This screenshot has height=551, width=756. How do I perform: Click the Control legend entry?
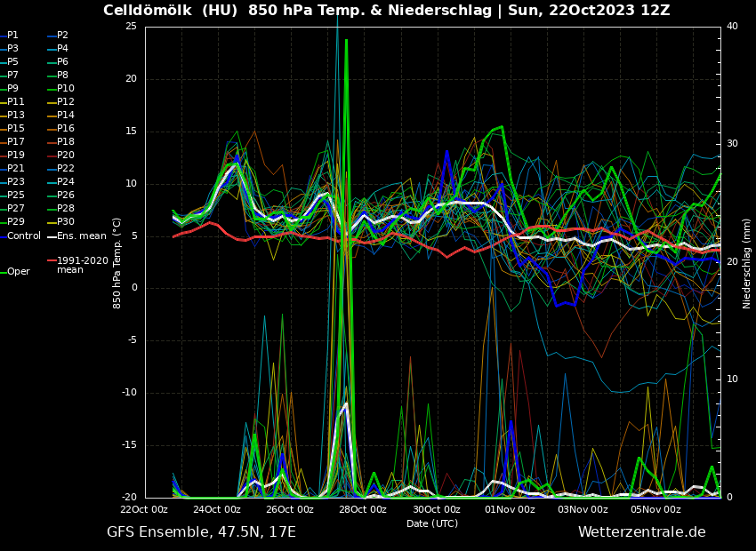point(24,236)
